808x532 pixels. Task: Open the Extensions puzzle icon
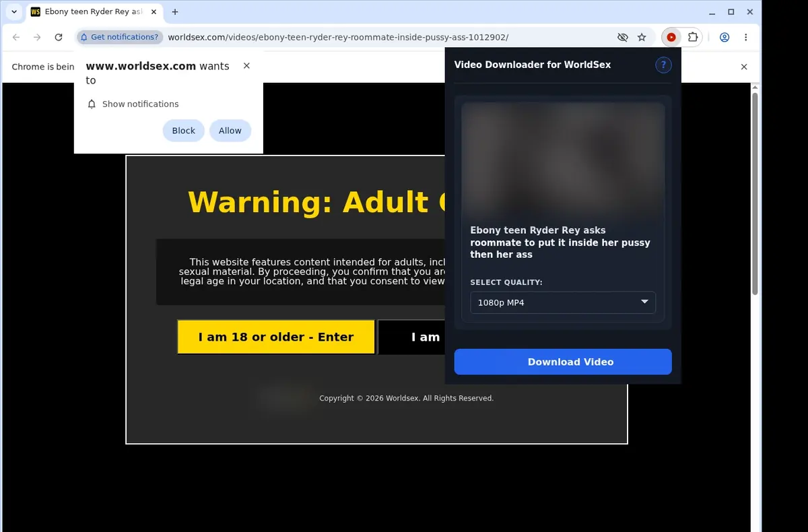[693, 38]
